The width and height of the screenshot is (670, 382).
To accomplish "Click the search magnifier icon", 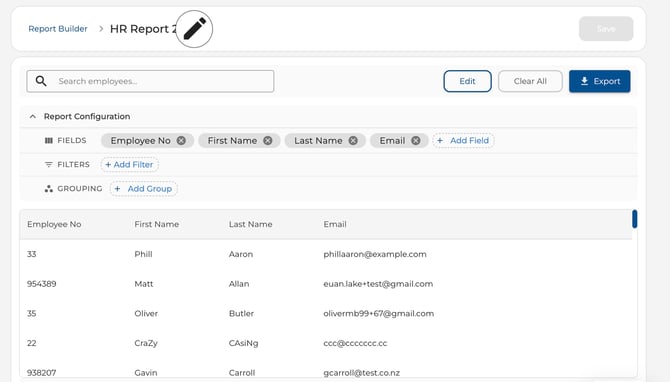I will (41, 81).
